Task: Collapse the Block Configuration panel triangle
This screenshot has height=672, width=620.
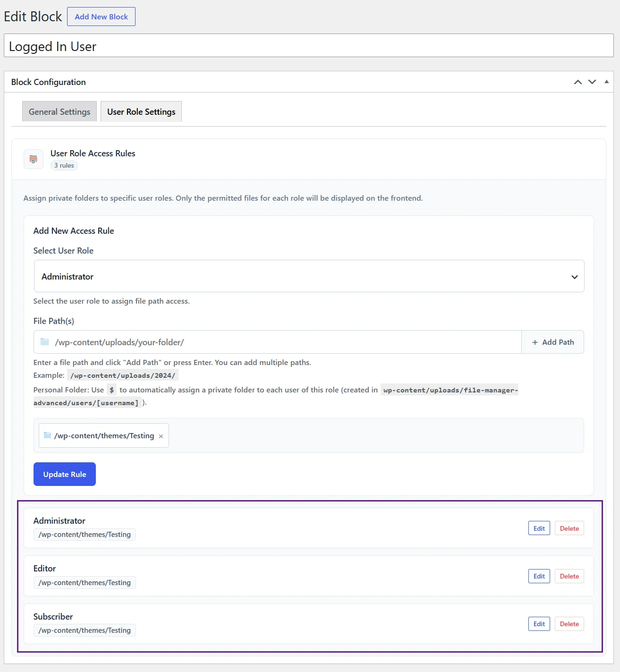Action: tap(606, 82)
